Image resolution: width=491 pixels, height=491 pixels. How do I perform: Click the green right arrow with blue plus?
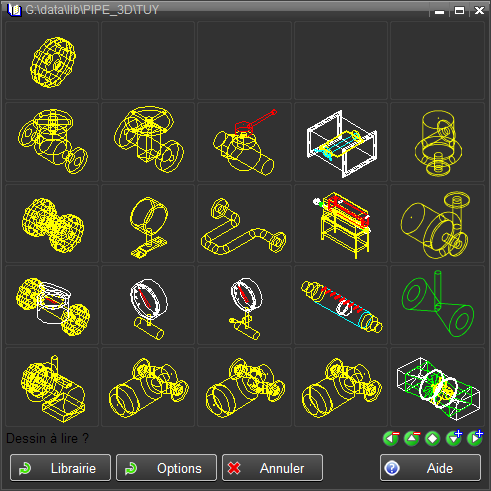(x=475, y=438)
